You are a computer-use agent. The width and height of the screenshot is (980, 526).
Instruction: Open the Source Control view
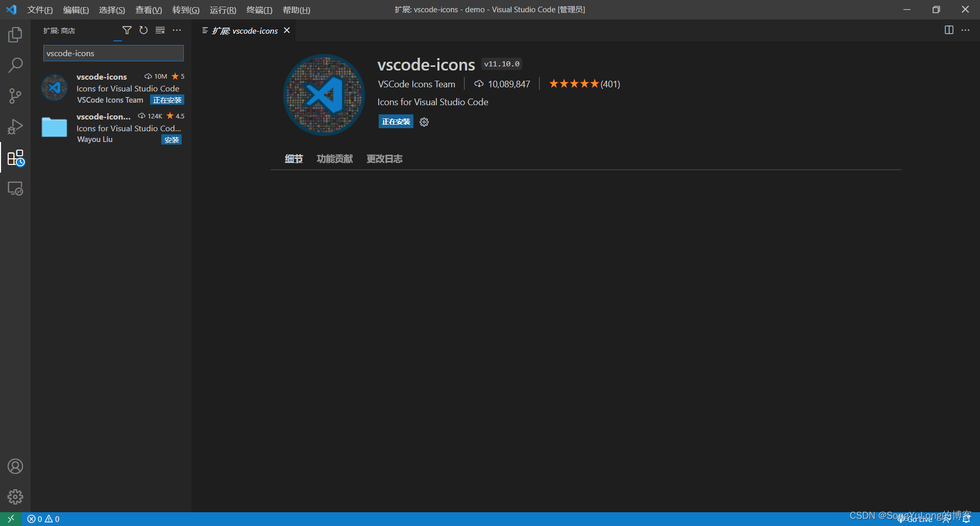click(15, 96)
